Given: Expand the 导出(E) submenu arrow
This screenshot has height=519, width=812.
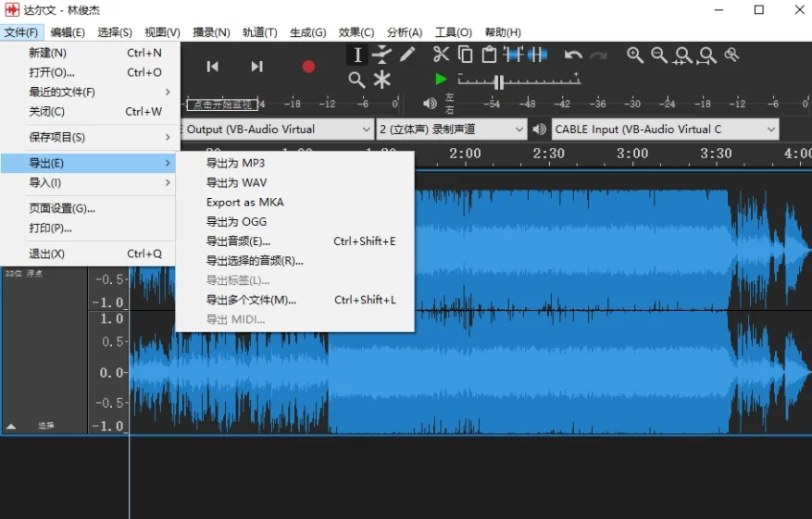Looking at the screenshot, I should point(168,163).
